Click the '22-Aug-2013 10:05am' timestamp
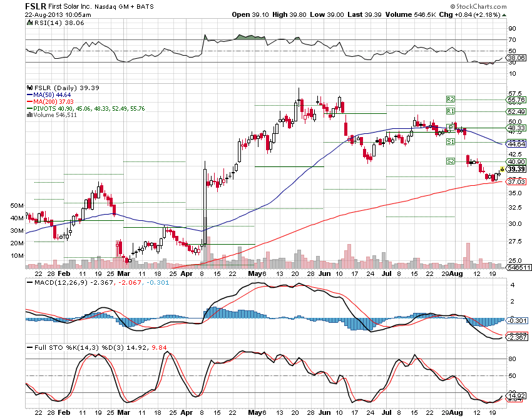532x418 pixels. point(58,15)
